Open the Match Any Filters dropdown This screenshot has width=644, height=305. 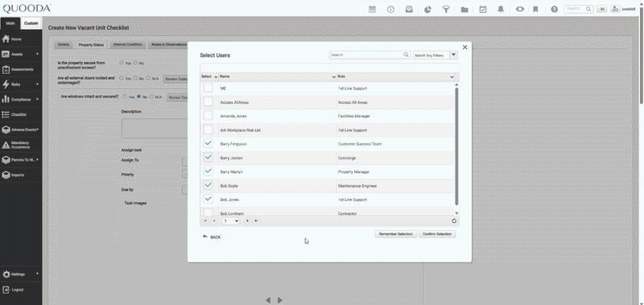[x=453, y=55]
